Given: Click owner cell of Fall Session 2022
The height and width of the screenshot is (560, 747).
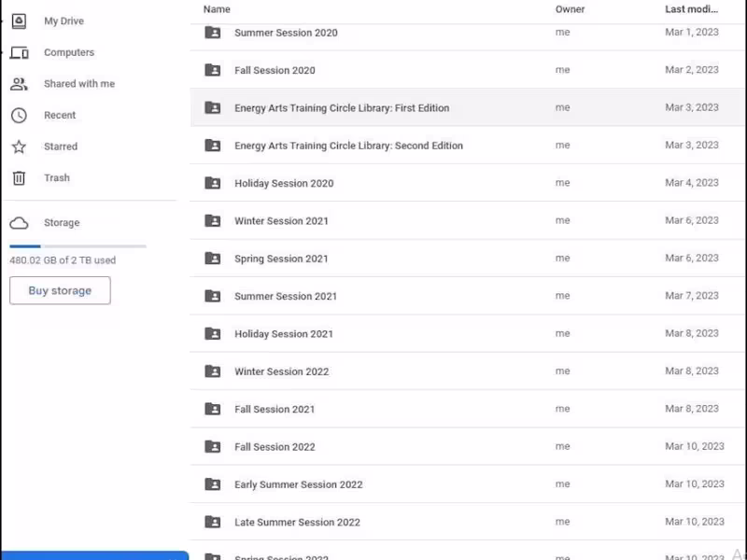Looking at the screenshot, I should [x=563, y=446].
